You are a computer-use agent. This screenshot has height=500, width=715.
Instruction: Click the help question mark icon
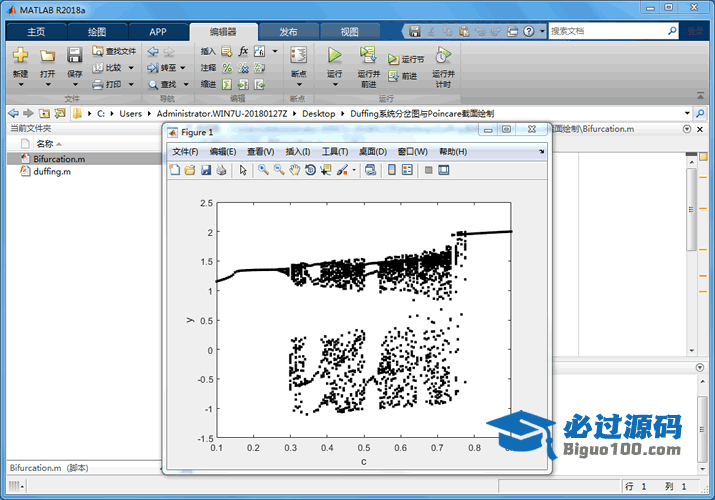click(528, 31)
